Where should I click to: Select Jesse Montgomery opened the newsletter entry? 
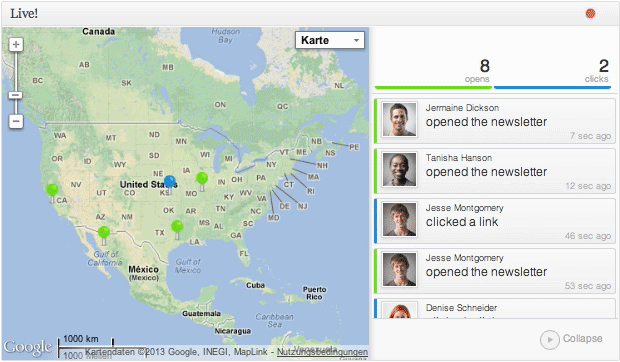(495, 271)
